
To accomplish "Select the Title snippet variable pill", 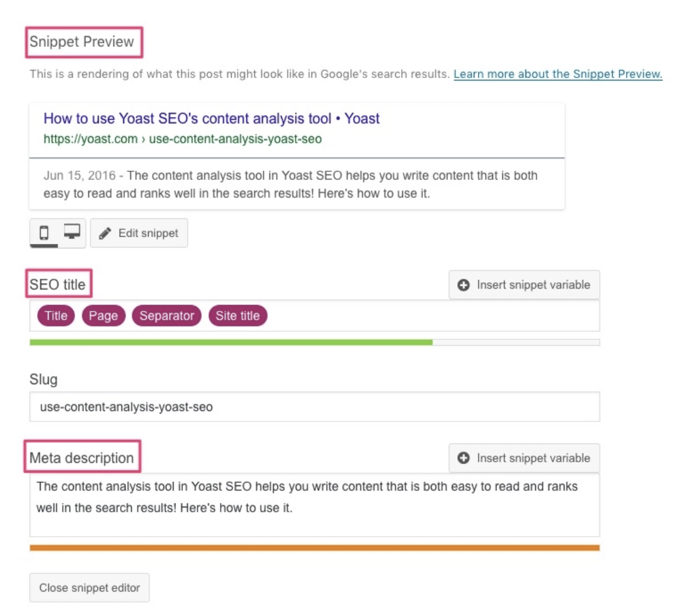I will 55,316.
